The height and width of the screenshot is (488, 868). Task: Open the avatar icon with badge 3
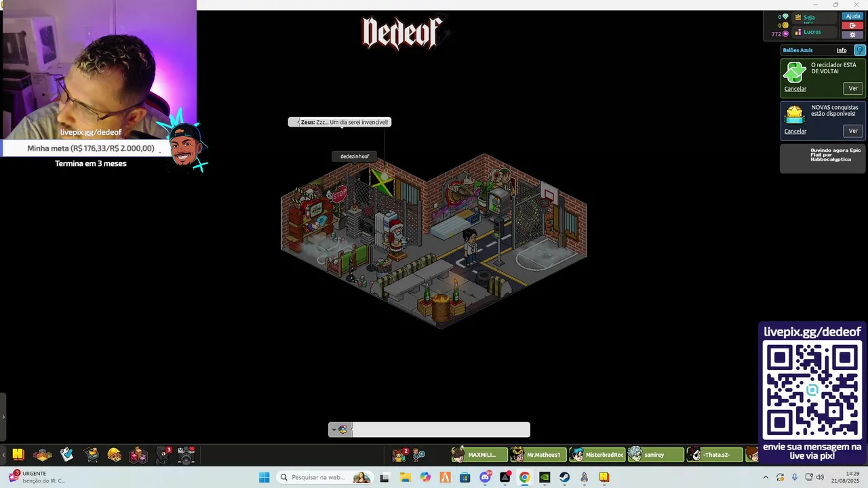[x=163, y=455]
